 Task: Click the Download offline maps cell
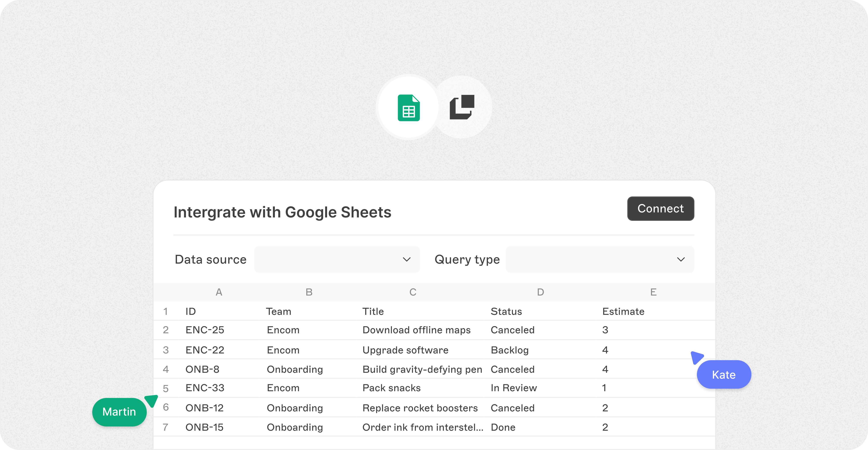pos(416,330)
